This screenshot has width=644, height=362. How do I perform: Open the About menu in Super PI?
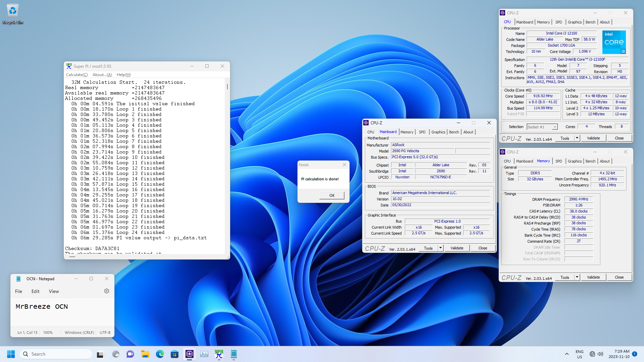pyautogui.click(x=102, y=75)
